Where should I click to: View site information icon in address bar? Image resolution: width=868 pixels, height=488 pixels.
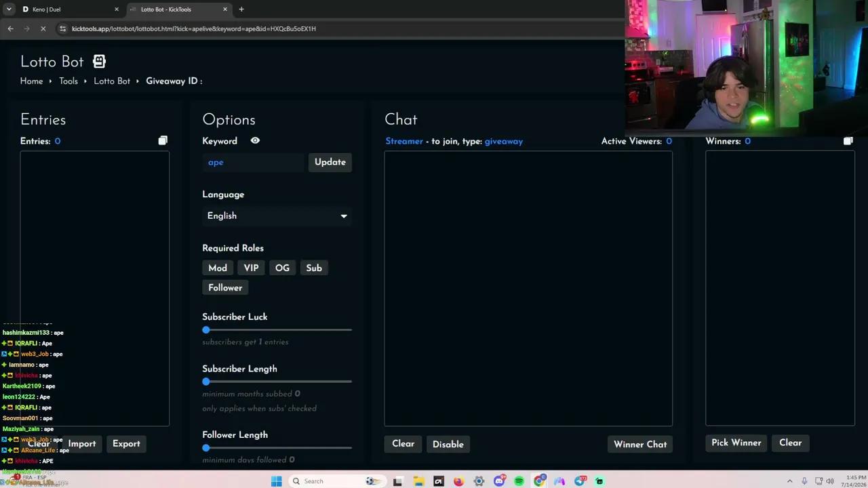point(62,28)
